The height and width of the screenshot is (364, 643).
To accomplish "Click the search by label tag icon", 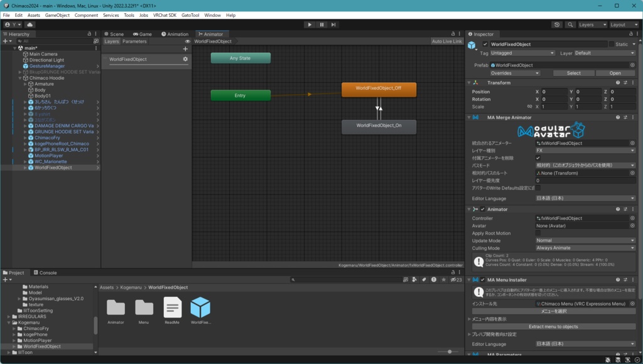I will point(424,279).
